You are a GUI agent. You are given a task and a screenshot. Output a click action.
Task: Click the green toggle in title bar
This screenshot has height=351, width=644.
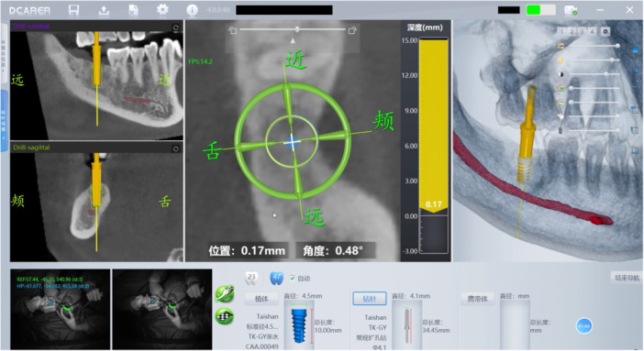pyautogui.click(x=541, y=10)
